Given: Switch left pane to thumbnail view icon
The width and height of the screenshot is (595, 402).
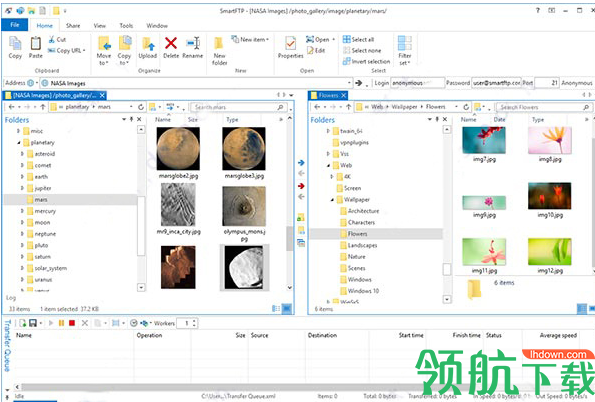Looking at the screenshot, I should [287, 309].
